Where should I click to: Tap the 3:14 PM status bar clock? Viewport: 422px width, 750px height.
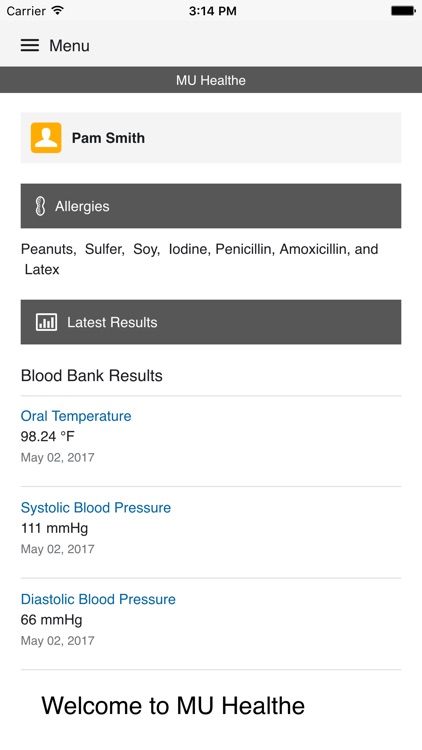[212, 11]
